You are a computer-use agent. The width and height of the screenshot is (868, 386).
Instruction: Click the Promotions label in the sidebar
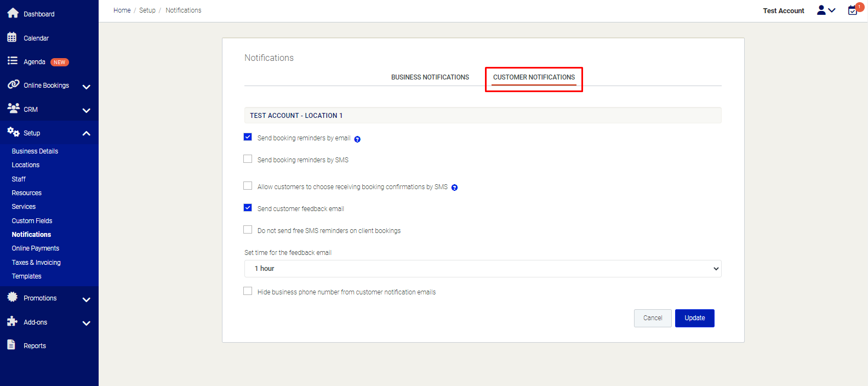40,298
